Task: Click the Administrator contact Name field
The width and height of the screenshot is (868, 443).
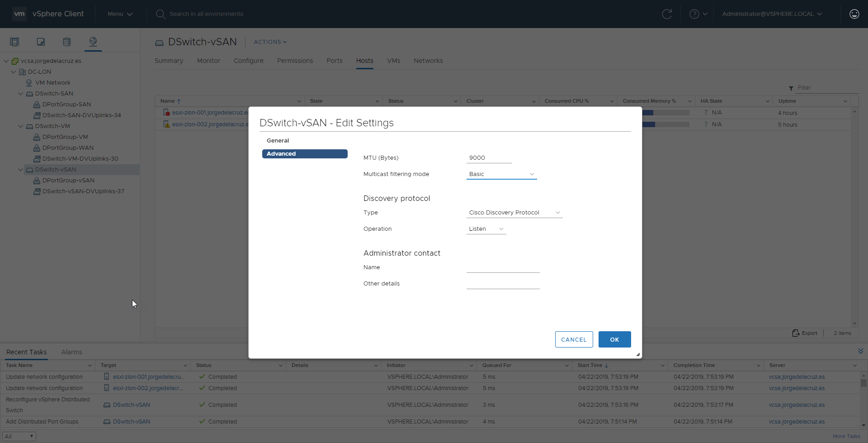Action: [x=503, y=267]
